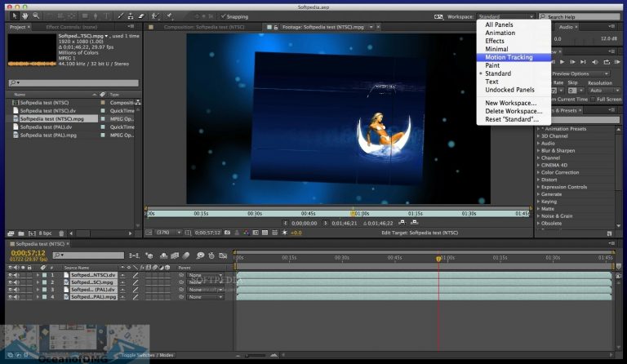Click the Ripple Insert Edit icon
Image resolution: width=627 pixels, height=364 pixels.
click(x=402, y=222)
